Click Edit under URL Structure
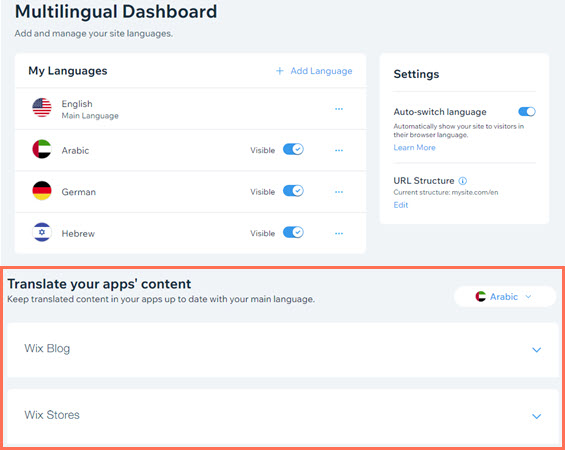The height and width of the screenshot is (450, 565). click(x=401, y=205)
